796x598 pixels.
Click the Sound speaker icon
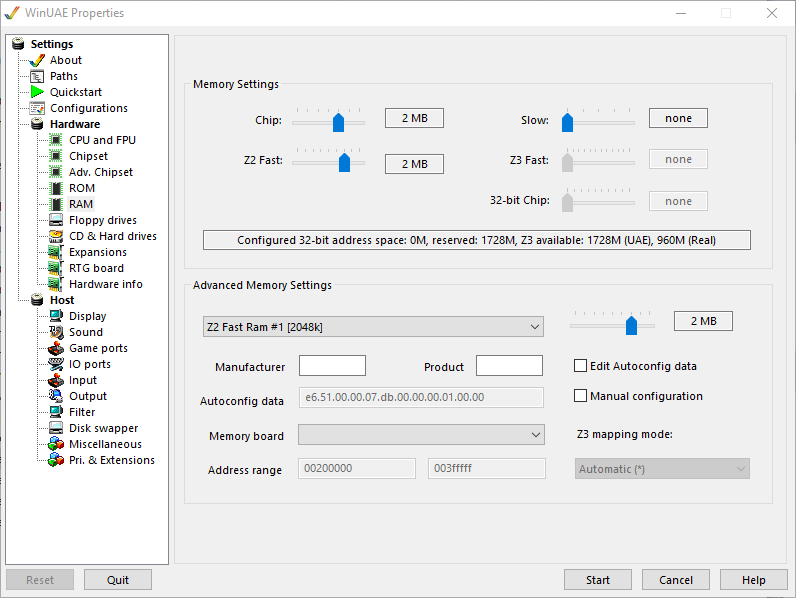click(57, 332)
